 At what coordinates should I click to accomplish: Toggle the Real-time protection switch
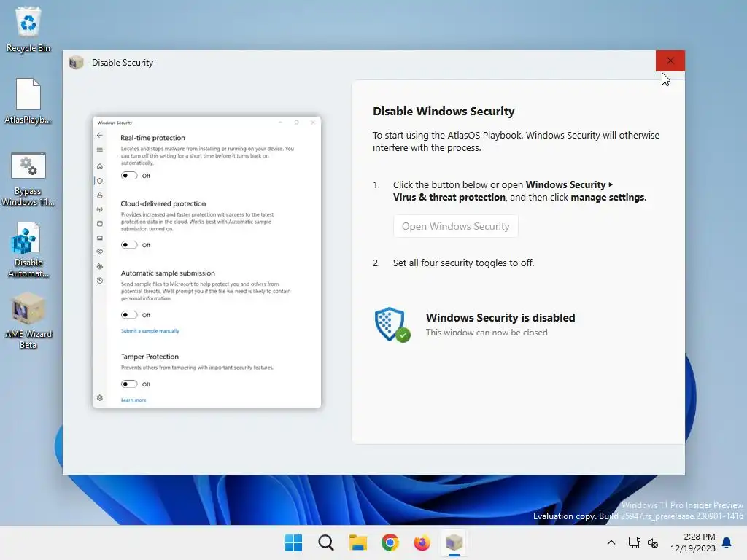click(x=129, y=175)
